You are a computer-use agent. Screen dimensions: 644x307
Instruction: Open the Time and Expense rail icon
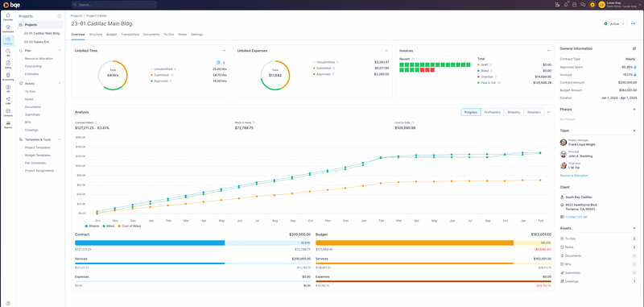pos(8,52)
